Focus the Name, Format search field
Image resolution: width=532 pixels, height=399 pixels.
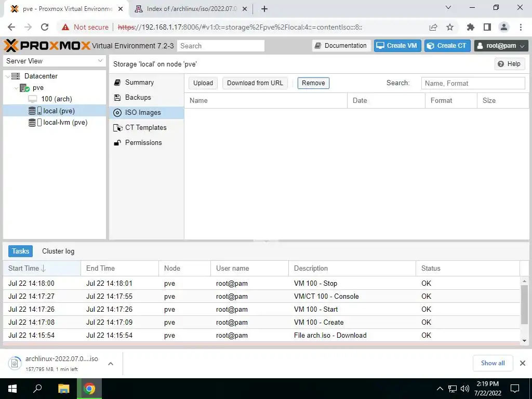coord(473,83)
